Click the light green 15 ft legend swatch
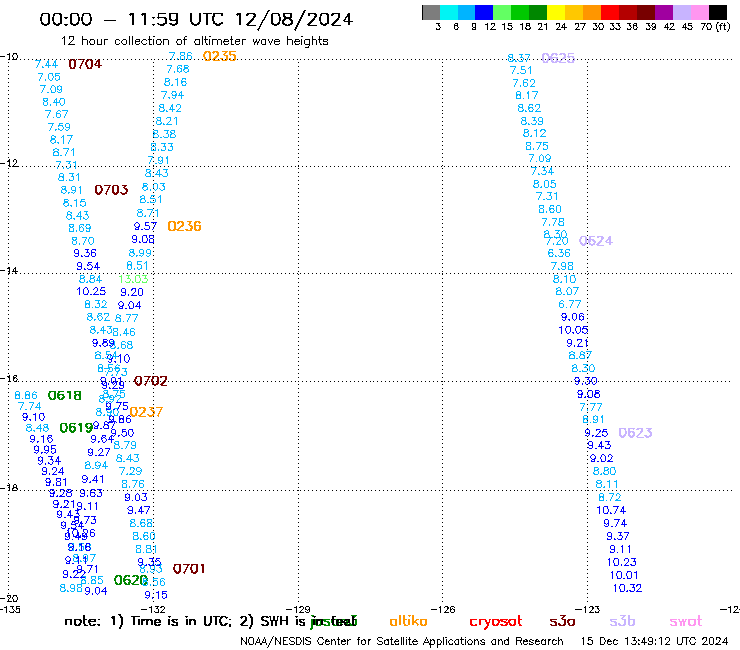The width and height of the screenshot is (740, 650). [502, 12]
